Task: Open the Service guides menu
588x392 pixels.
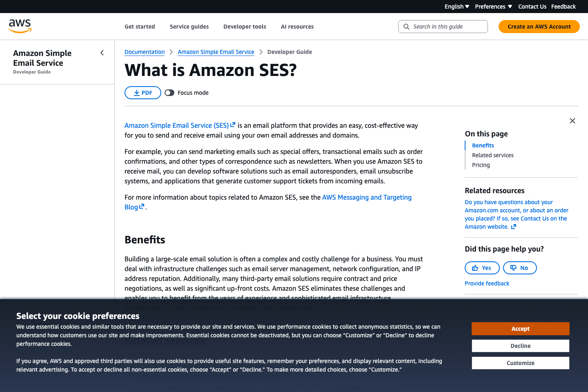Action: coord(189,26)
